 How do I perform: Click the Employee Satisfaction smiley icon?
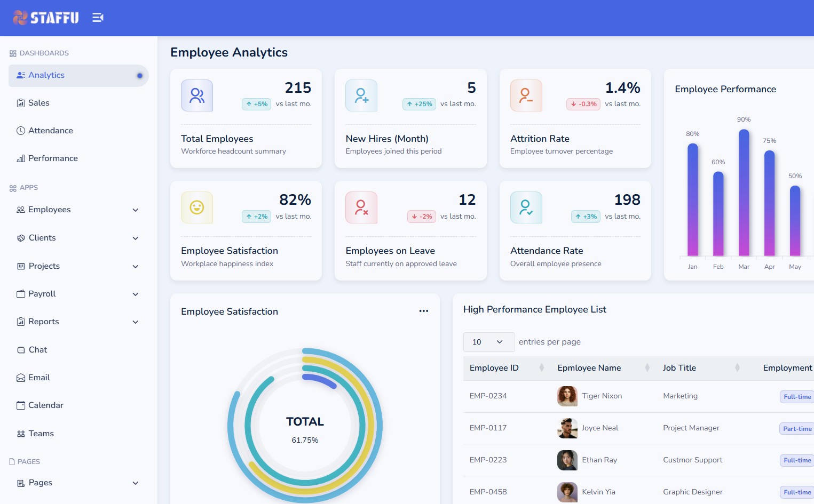(197, 207)
